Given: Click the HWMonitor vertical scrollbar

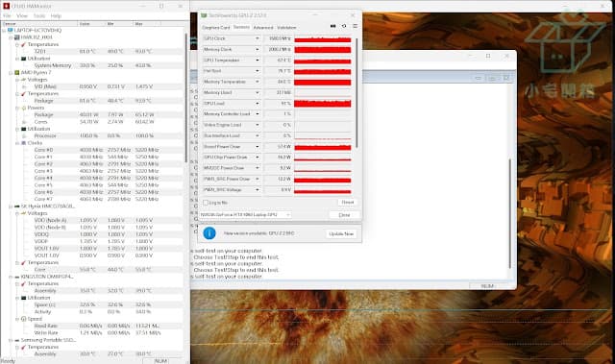Looking at the screenshot, I should [185, 98].
